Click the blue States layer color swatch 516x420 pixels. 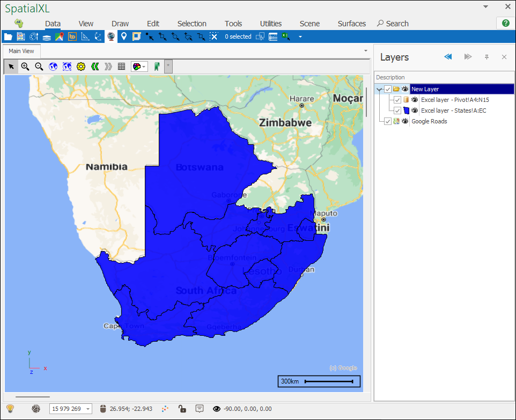pos(406,110)
